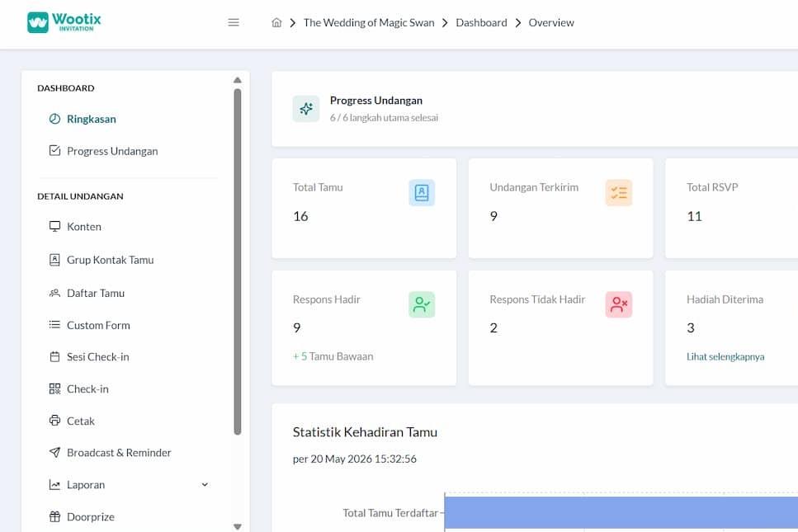Viewport: 798px width, 532px height.
Task: Click '+ 5 Tamu Bawaan' text
Action: point(333,356)
